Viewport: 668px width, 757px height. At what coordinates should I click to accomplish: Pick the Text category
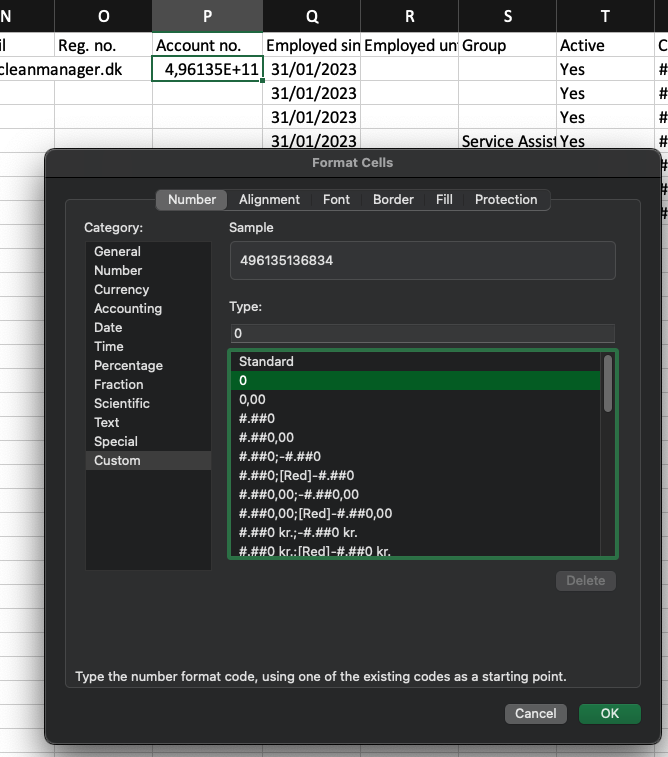pyautogui.click(x=107, y=422)
